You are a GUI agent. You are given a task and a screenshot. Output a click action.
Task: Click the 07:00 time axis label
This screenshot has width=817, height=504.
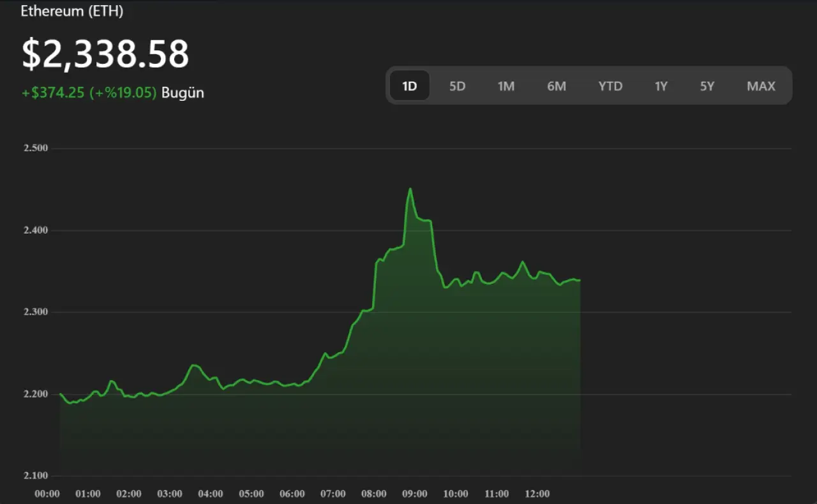coord(333,494)
